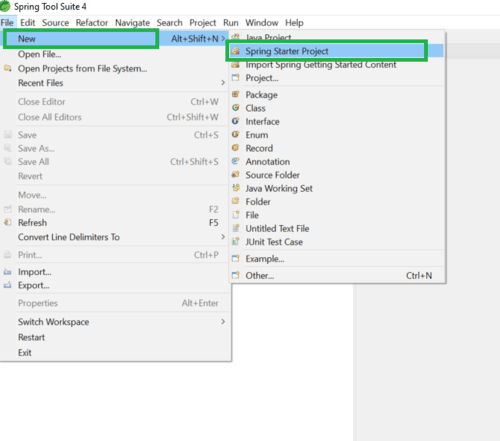Expand the Recent Files submenu arrow

click(x=223, y=83)
